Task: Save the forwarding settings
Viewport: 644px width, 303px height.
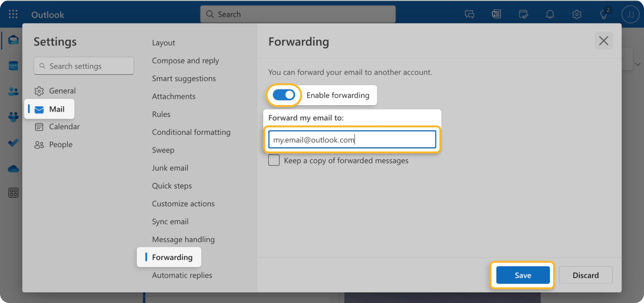Action: coord(523,275)
